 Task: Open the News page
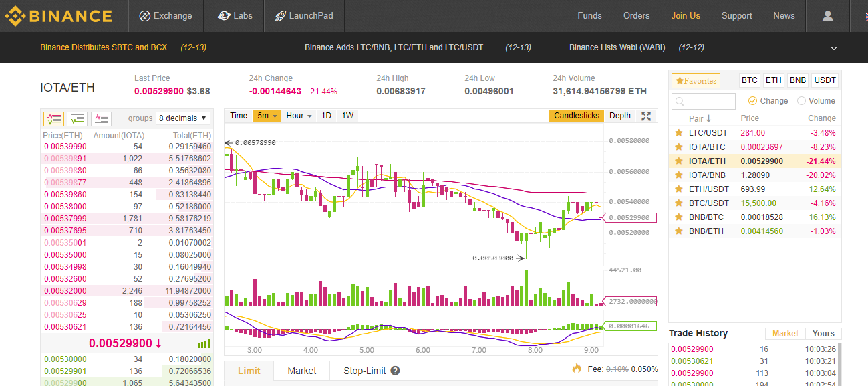click(784, 16)
